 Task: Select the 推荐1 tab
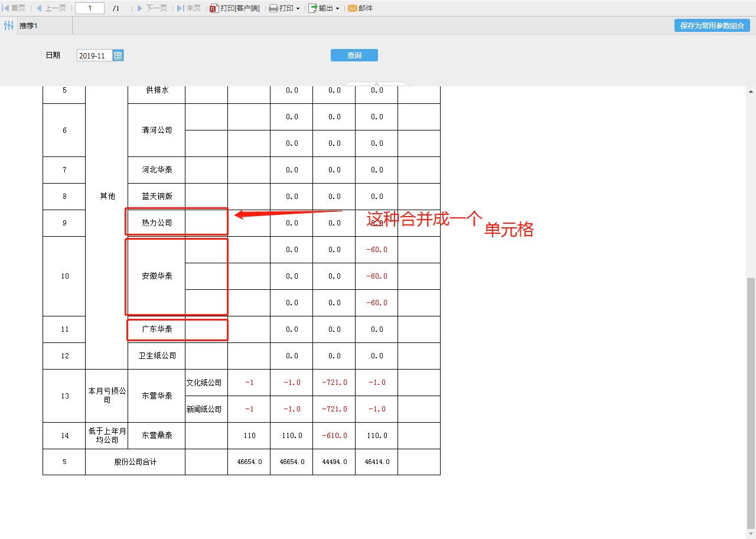click(x=28, y=26)
